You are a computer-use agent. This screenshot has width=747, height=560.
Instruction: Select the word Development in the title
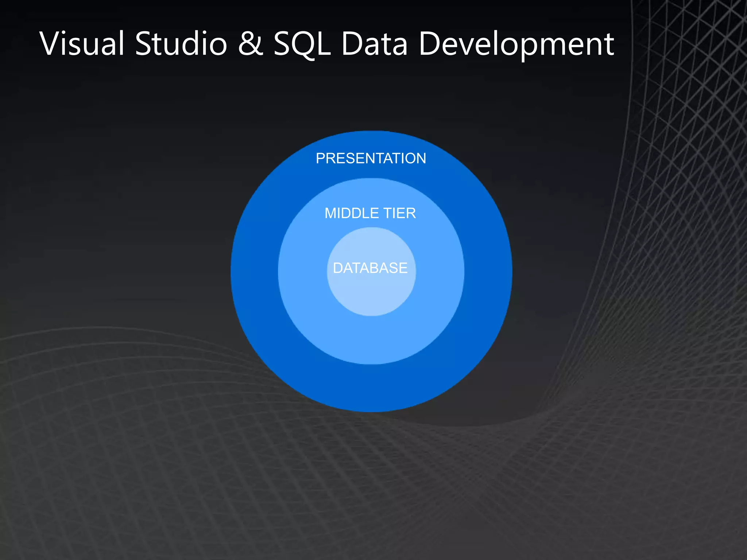click(516, 44)
